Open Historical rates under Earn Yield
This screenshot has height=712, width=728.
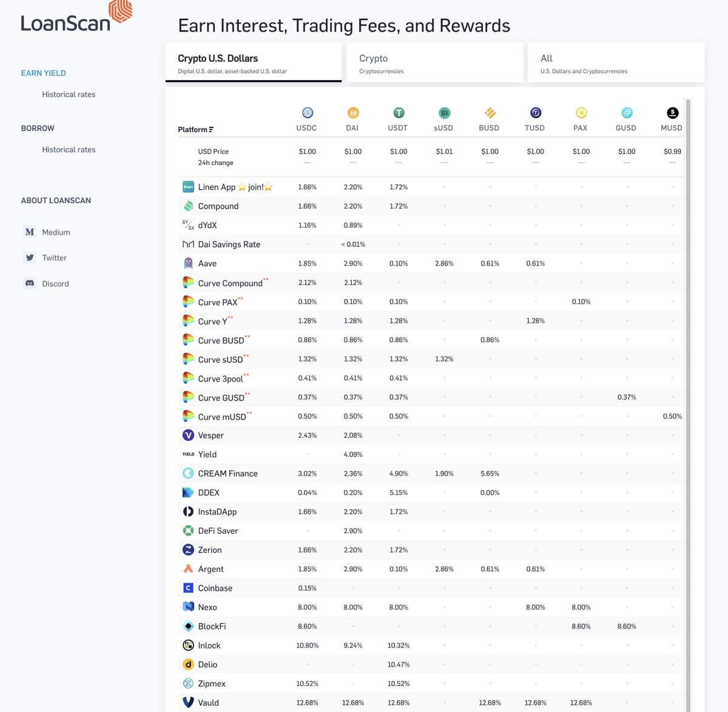pyautogui.click(x=69, y=94)
